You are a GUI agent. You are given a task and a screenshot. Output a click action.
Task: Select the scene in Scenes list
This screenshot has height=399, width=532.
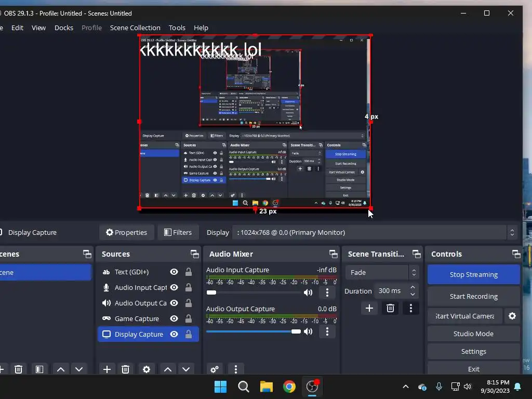45,272
